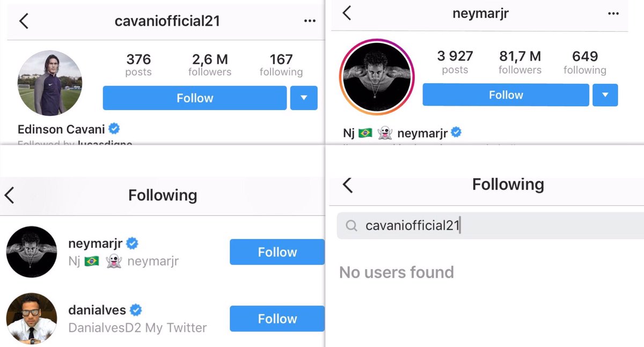Image resolution: width=644 pixels, height=347 pixels.
Task: Open danialves profile picture in list
Action: click(x=31, y=319)
